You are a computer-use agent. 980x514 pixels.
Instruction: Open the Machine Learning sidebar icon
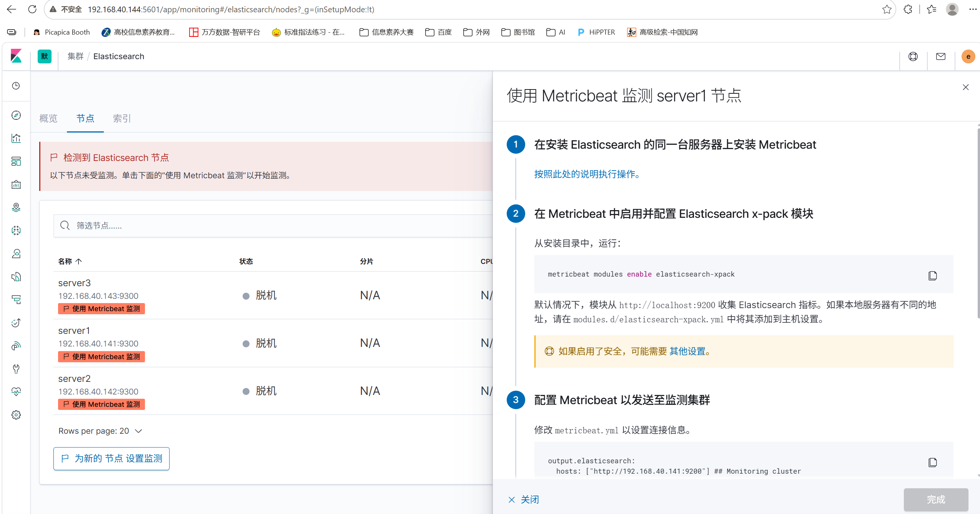pyautogui.click(x=16, y=230)
